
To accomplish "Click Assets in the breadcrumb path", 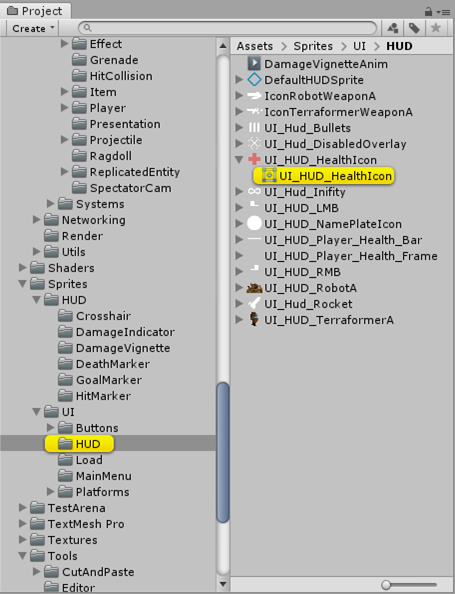I will (255, 46).
